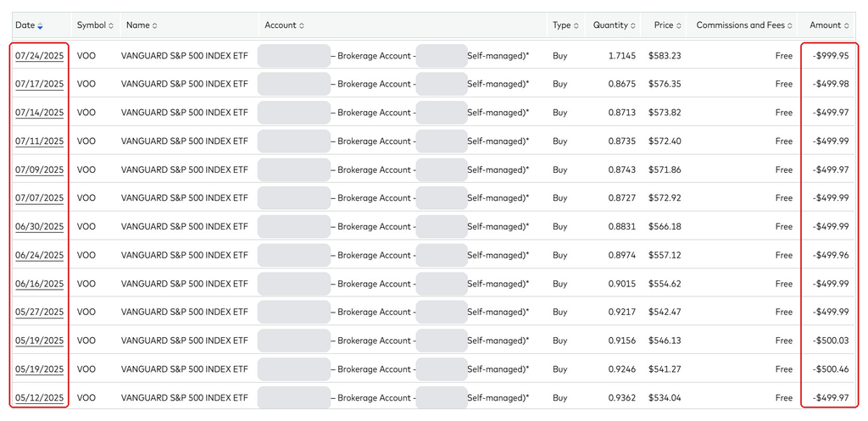Select the -$500.46 amount cell
The image size is (868, 421).
(x=831, y=369)
